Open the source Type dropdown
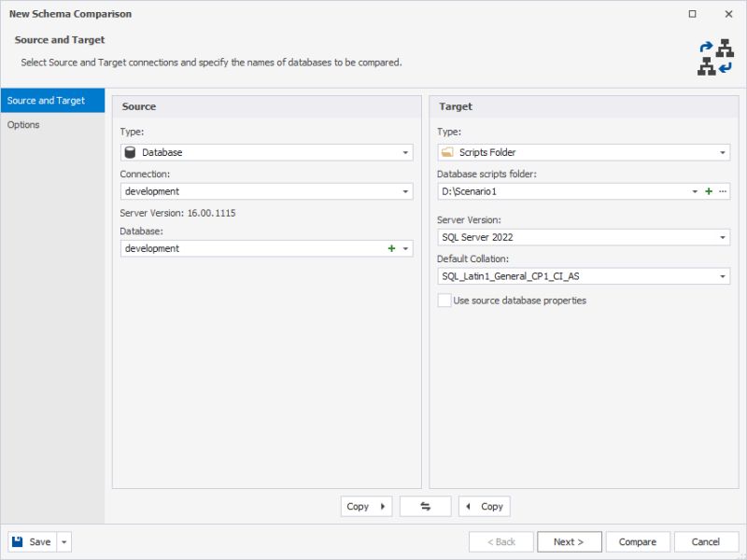 (x=407, y=151)
